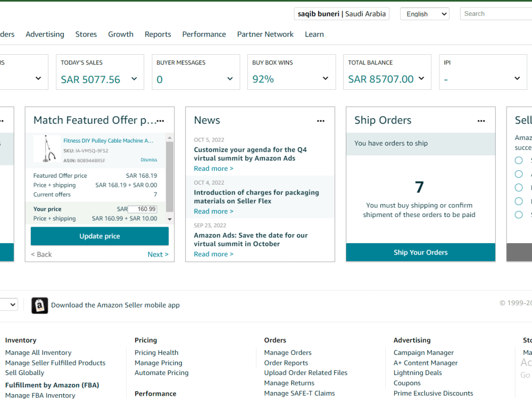Expand the IPI dropdown chevron
Screen dimensions: 532x399
[x=517, y=78]
